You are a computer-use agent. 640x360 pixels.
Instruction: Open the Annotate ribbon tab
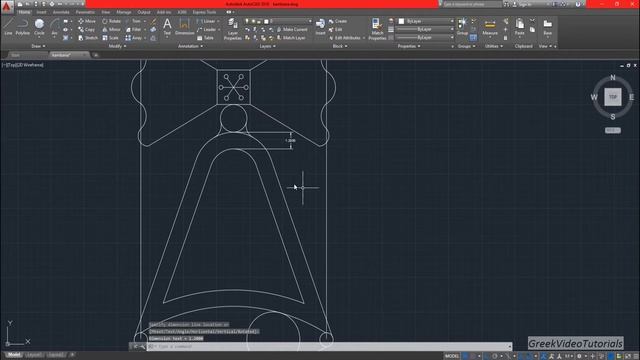(x=61, y=12)
